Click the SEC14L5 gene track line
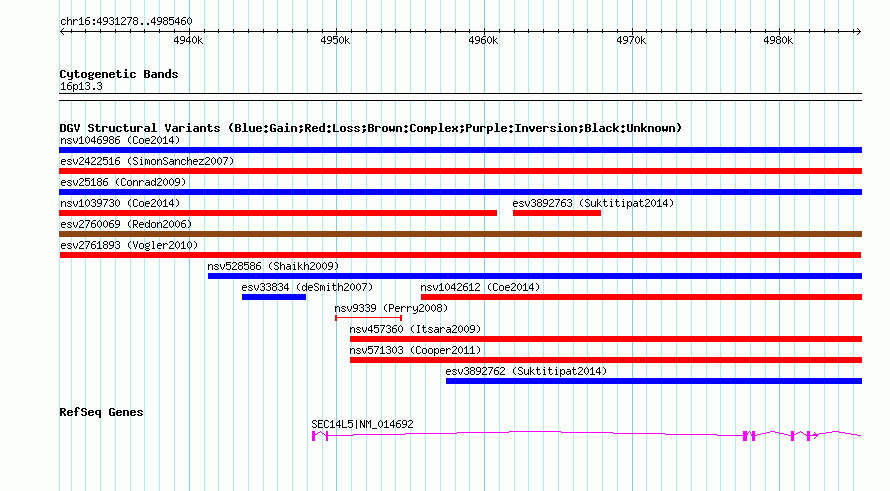Image resolution: width=890 pixels, height=491 pixels. (x=586, y=435)
